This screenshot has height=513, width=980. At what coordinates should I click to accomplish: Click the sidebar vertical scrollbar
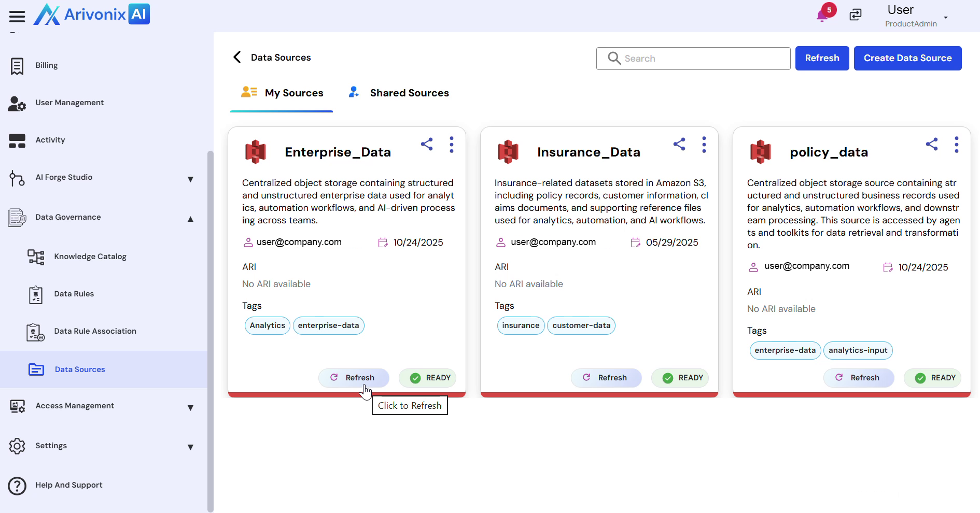click(210, 332)
